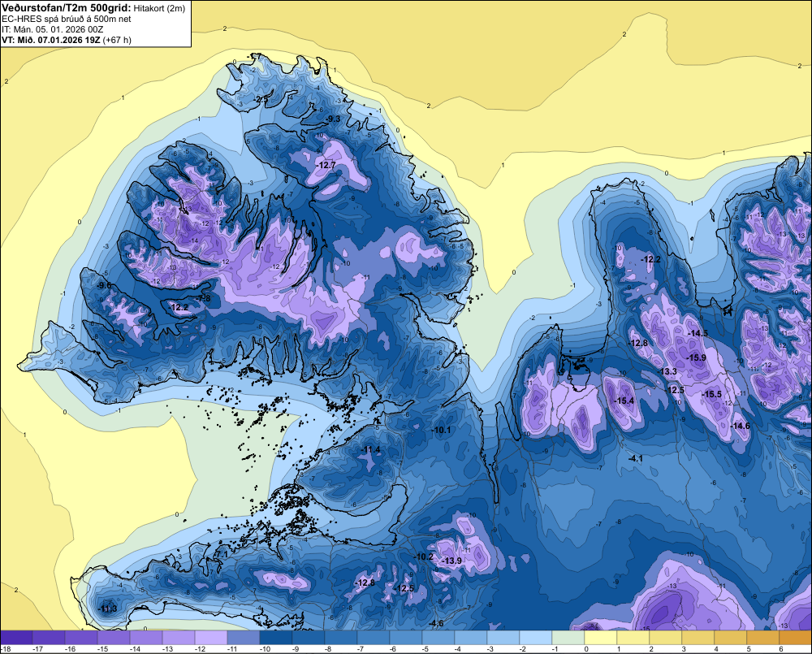Click the '-18' tick label on the color scale
This screenshot has height=654, width=812.
(x=6, y=649)
